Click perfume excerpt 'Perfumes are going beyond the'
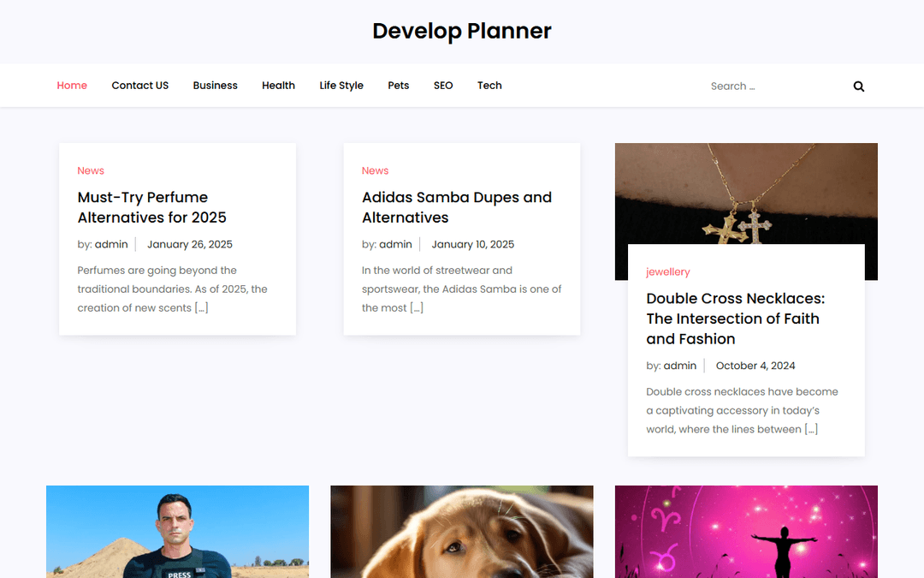Image resolution: width=924 pixels, height=578 pixels. (157, 270)
